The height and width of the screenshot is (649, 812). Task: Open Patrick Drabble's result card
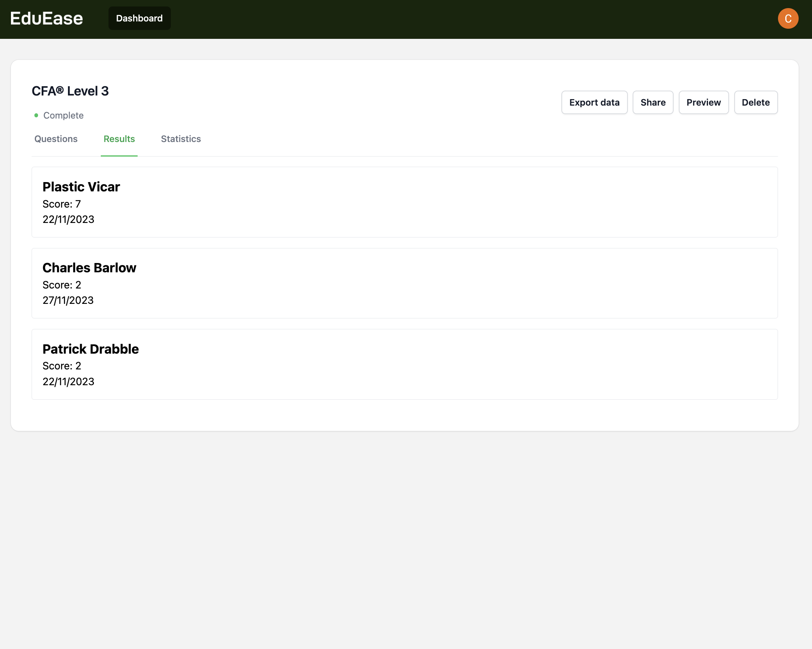[x=405, y=364]
